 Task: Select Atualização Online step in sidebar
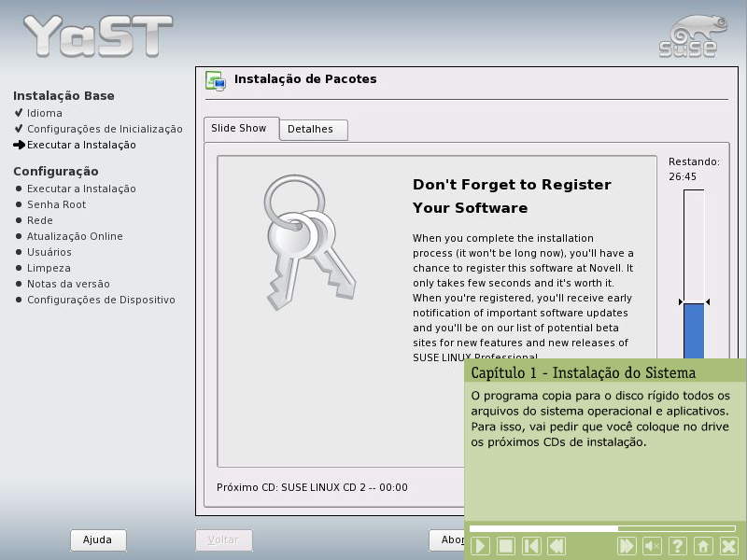point(75,236)
